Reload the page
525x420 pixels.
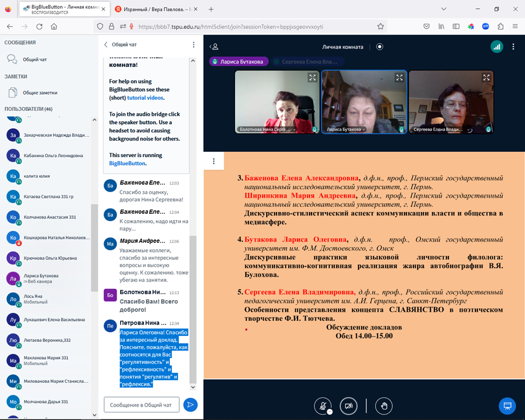pos(39,26)
